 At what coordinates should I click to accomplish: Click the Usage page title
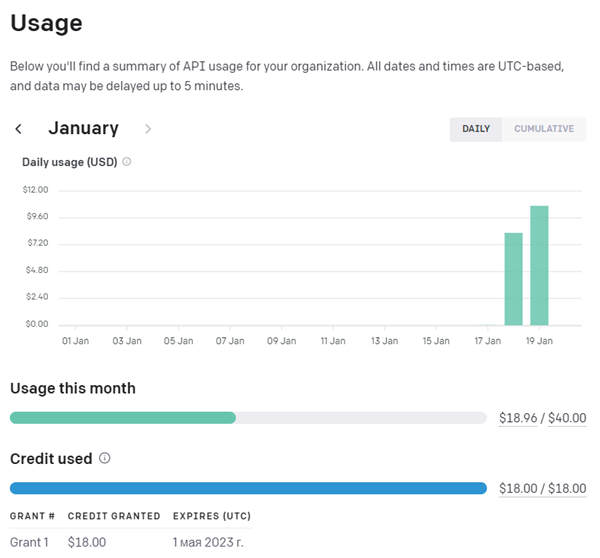click(x=46, y=23)
